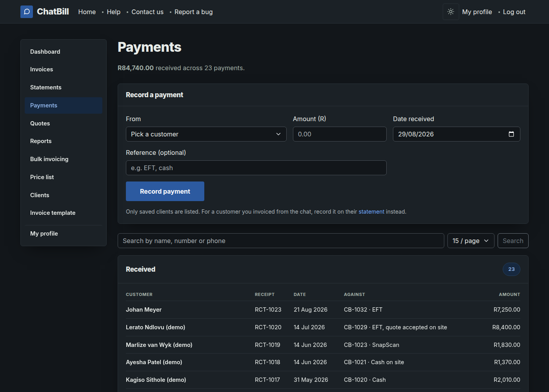Open My profile in the top bar
Screen dimensions: 549x392
477,12
